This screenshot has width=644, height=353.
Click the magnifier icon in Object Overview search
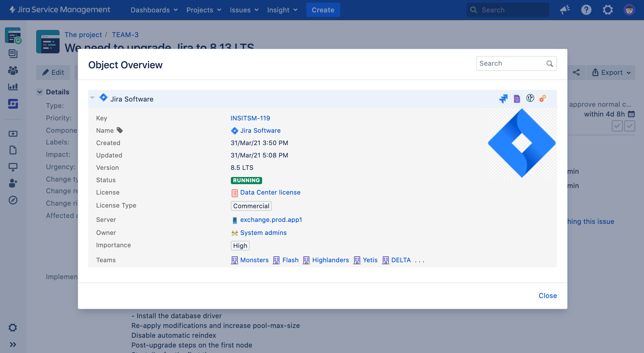click(550, 63)
